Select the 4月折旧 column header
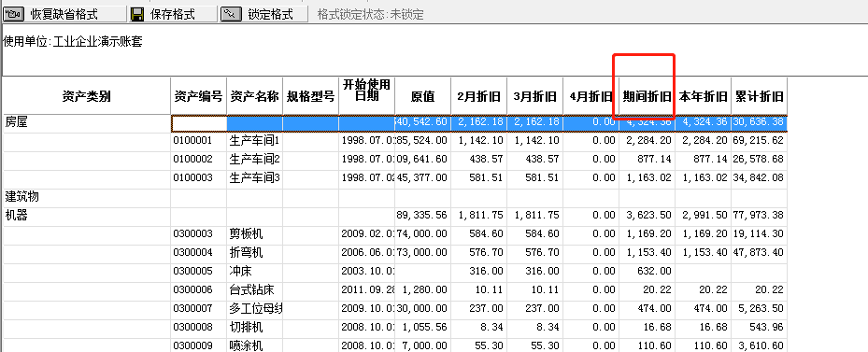Viewport: 868px width, 352px height. pos(591,96)
